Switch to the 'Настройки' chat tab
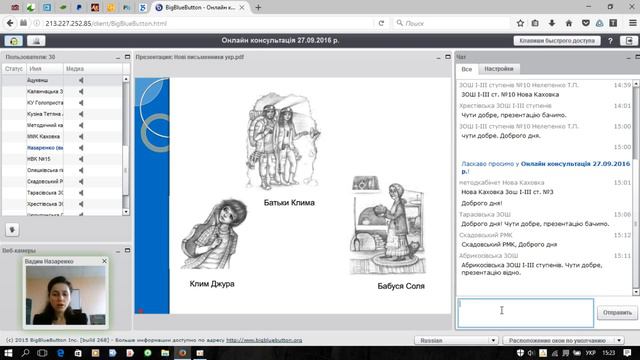The width and height of the screenshot is (640, 360). click(499, 69)
